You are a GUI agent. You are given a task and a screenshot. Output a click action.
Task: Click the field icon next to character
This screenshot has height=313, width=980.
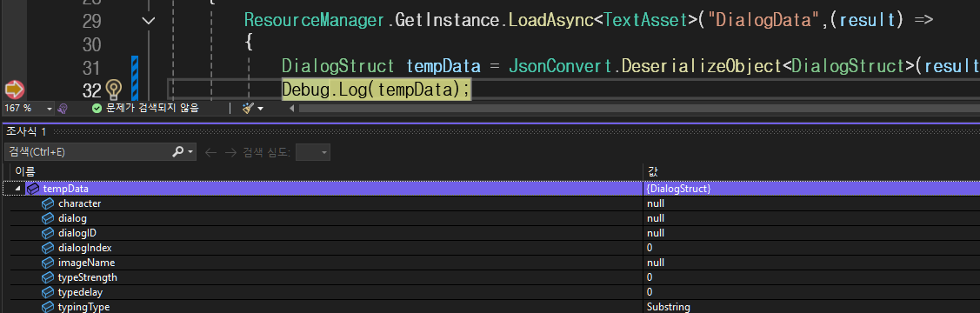pos(48,203)
